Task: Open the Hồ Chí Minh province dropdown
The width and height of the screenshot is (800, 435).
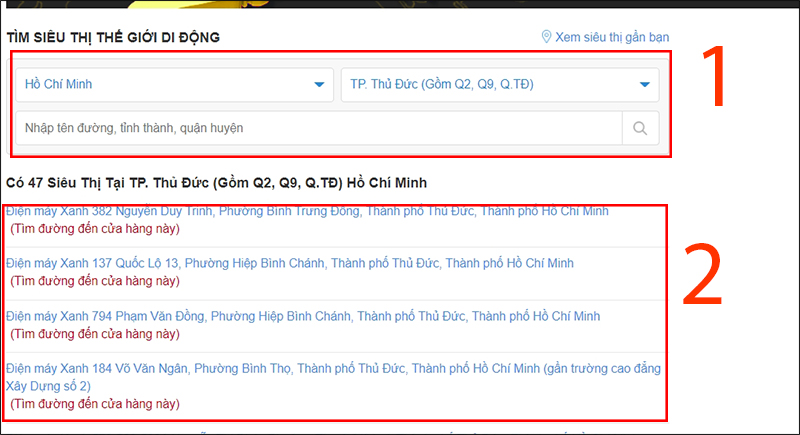Action: (x=174, y=84)
